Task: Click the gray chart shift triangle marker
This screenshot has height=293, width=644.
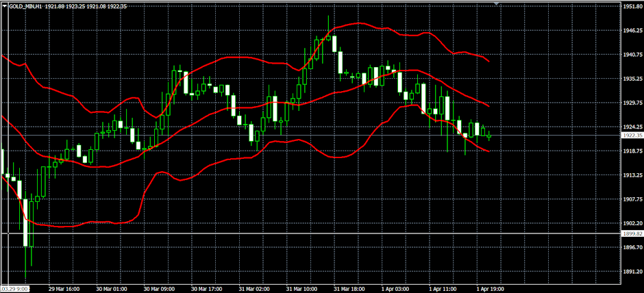Action: coord(497,3)
